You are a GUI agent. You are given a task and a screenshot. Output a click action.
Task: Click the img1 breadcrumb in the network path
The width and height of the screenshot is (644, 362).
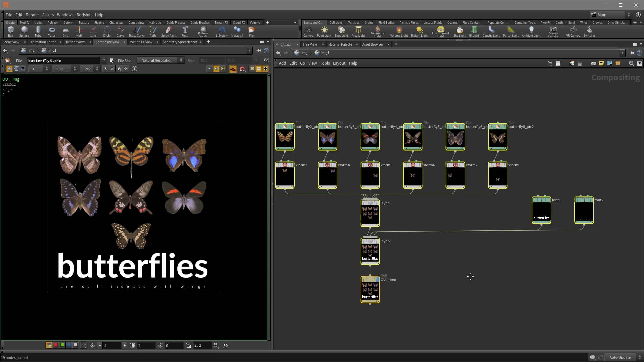click(325, 53)
